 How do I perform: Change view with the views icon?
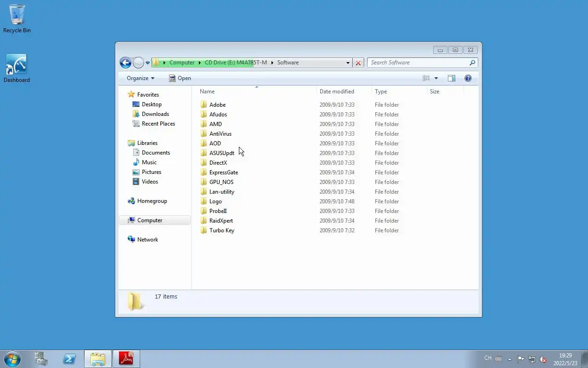tap(426, 78)
